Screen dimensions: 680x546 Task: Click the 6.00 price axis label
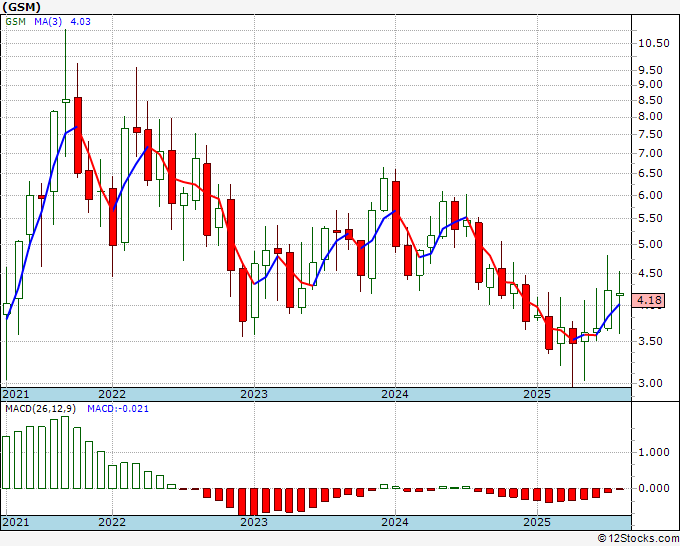[650, 195]
